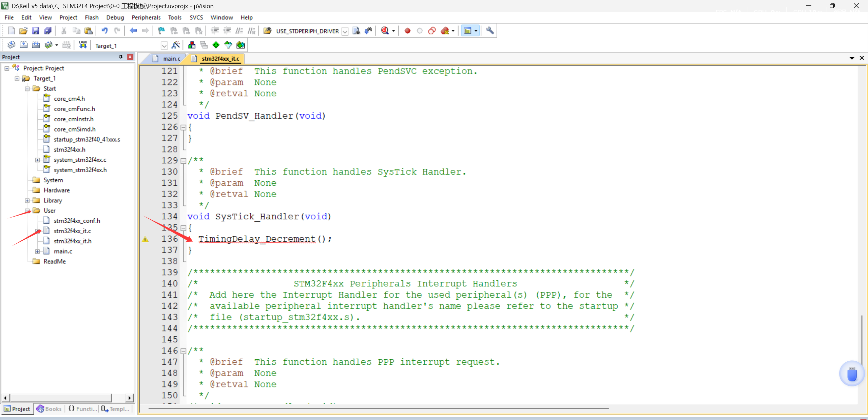
Task: Toggle pin on Project panel
Action: [x=120, y=57]
